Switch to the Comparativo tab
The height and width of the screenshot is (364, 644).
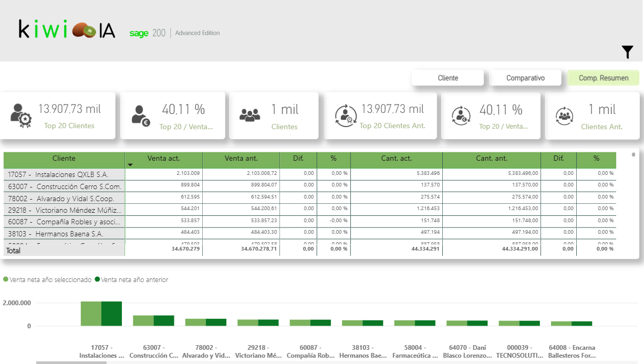pyautogui.click(x=525, y=78)
